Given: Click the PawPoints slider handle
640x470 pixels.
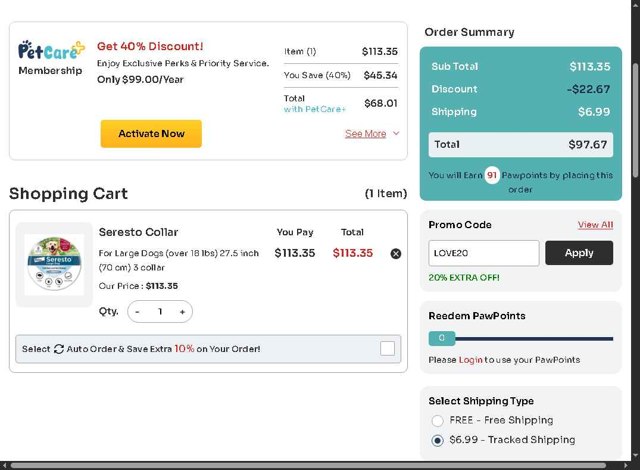Looking at the screenshot, I should pyautogui.click(x=442, y=338).
